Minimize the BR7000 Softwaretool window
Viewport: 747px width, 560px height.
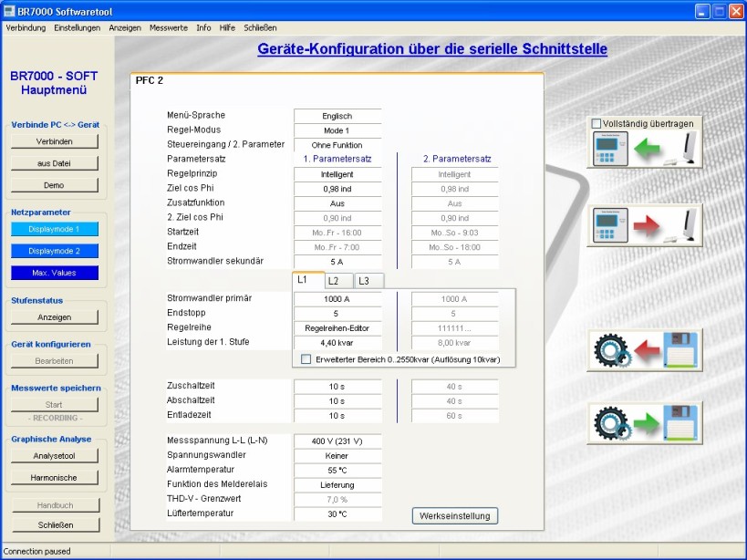point(702,12)
